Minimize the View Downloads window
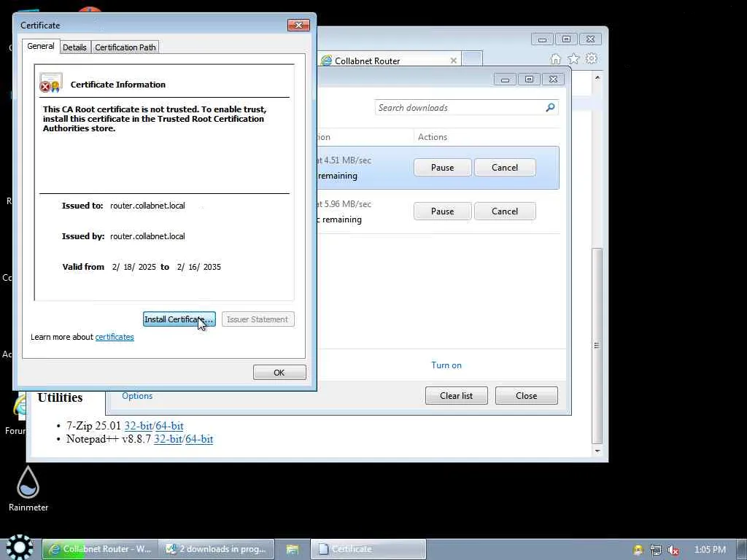Image resolution: width=747 pixels, height=560 pixels. point(505,79)
